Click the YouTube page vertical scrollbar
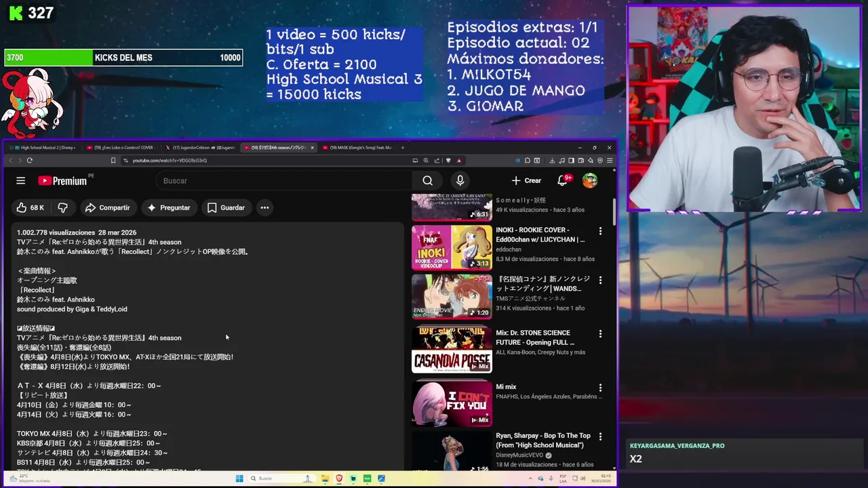This screenshot has width=868, height=488. pos(614,211)
